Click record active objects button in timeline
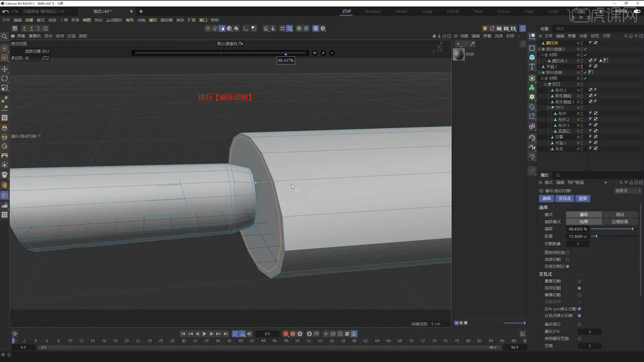The height and width of the screenshot is (362, 644). pos(286,334)
